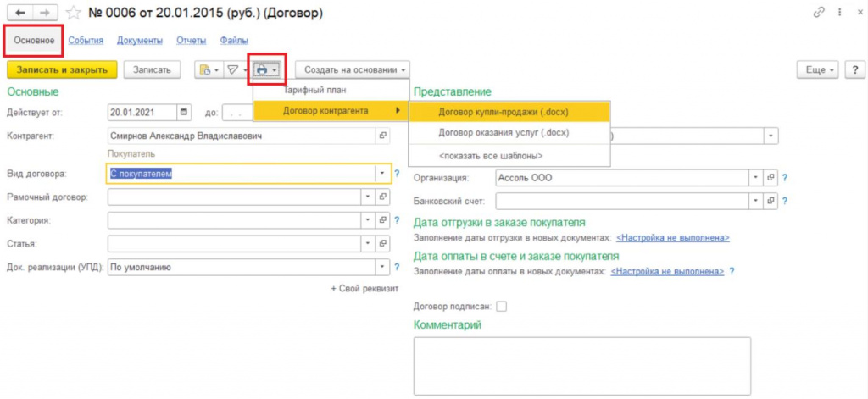Open the Категория item via its open icon

pos(382,219)
